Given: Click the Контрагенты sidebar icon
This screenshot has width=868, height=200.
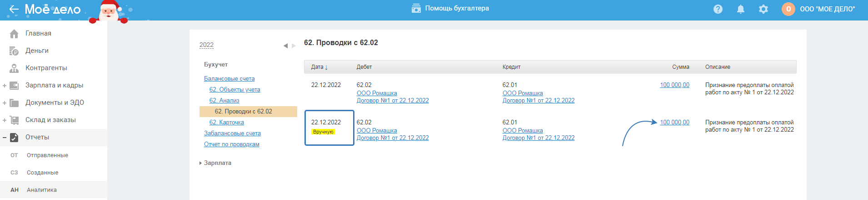Looking at the screenshot, I should click(x=14, y=68).
